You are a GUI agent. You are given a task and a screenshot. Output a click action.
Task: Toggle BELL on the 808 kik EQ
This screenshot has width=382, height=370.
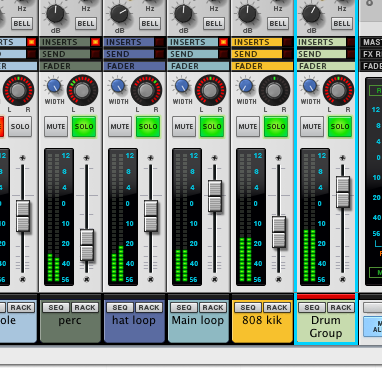278,24
